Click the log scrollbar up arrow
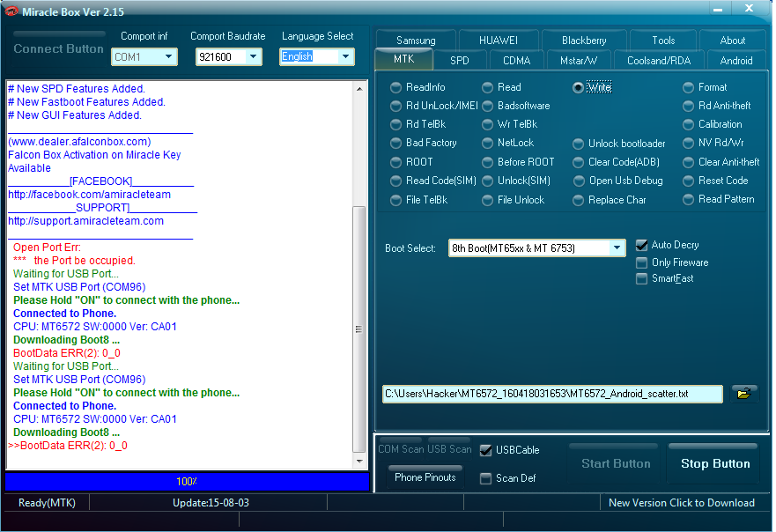This screenshot has height=532, width=776. (359, 89)
